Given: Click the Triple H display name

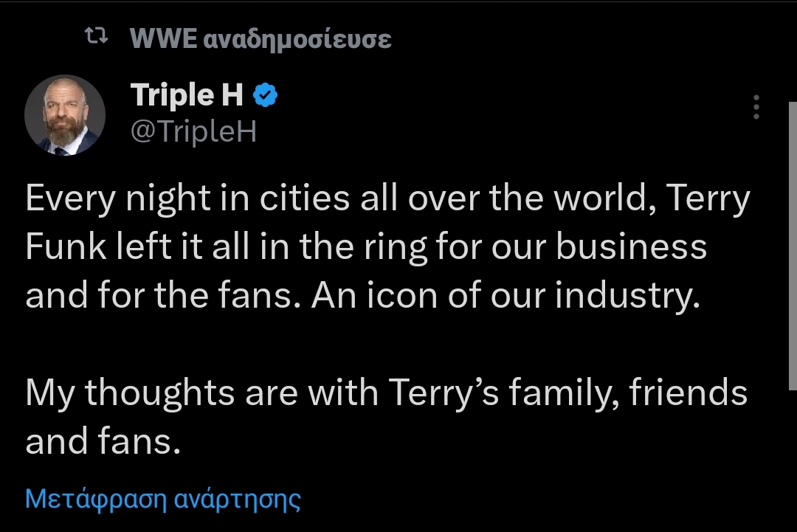Looking at the screenshot, I should 187,95.
